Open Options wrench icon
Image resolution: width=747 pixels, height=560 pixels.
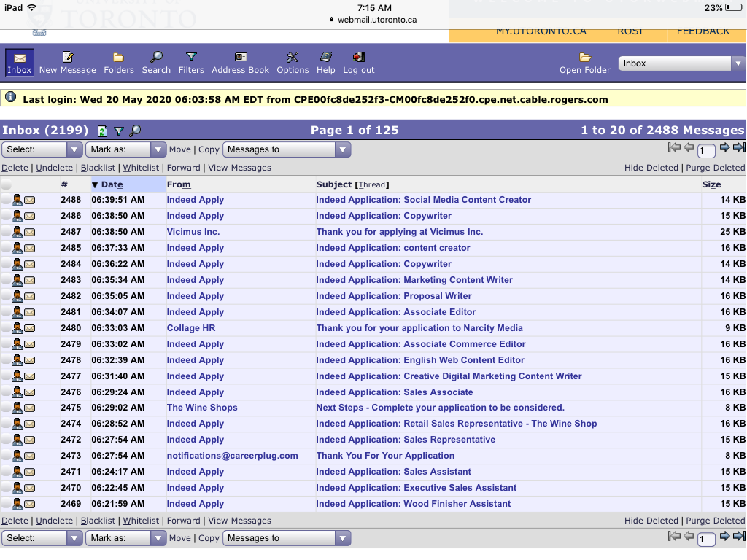293,58
